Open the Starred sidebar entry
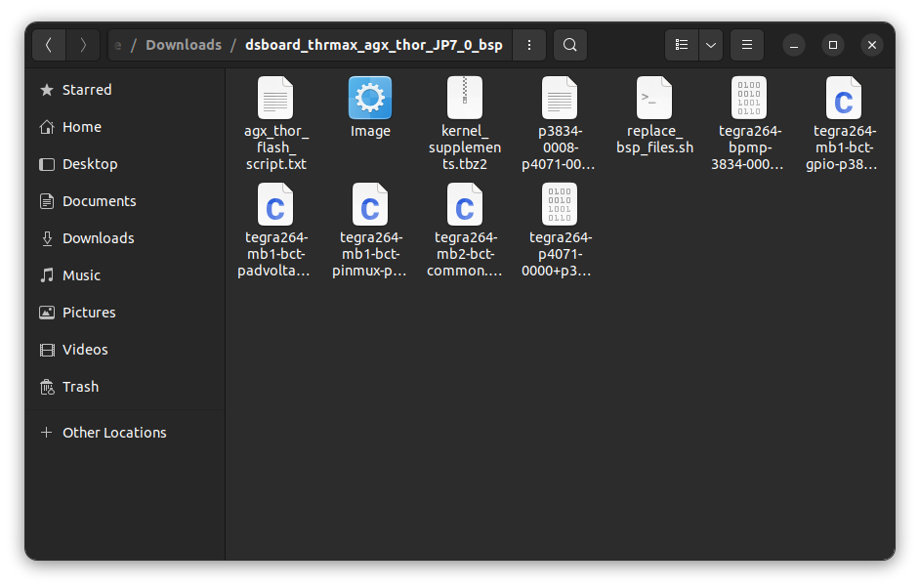 (87, 89)
